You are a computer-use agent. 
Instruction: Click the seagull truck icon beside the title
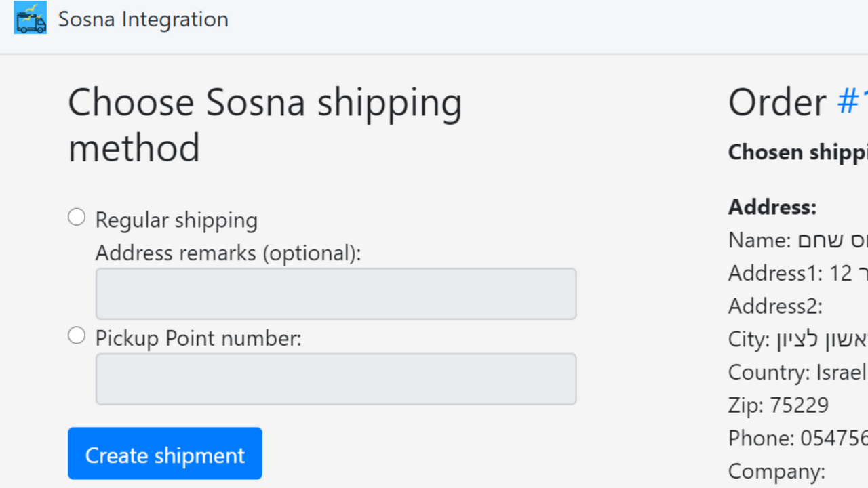point(30,18)
